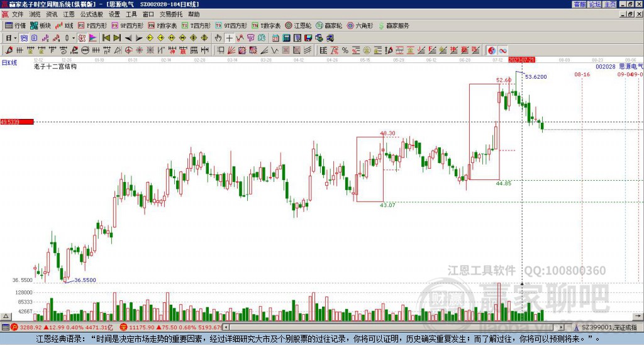Screen dimensions: 644x345
Task: Open the 浏览 menu
Action: pos(35,14)
